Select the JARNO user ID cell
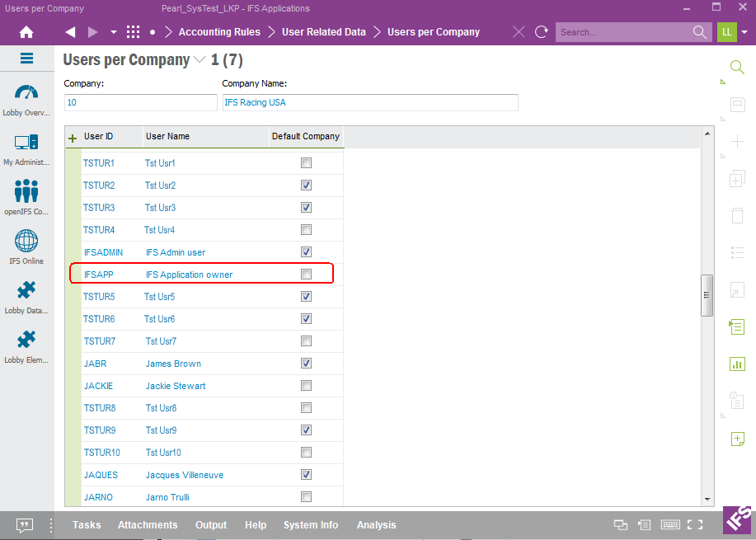This screenshot has width=756, height=540. (98, 497)
